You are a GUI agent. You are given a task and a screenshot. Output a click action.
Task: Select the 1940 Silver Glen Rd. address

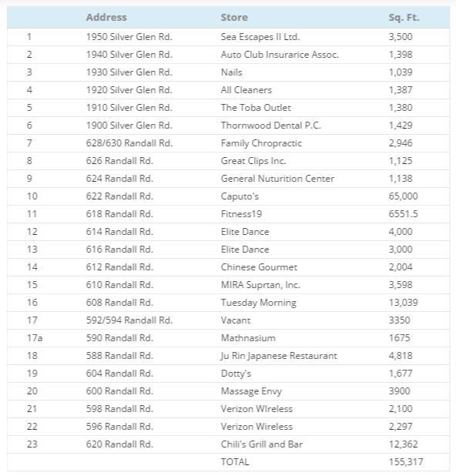[x=129, y=55]
